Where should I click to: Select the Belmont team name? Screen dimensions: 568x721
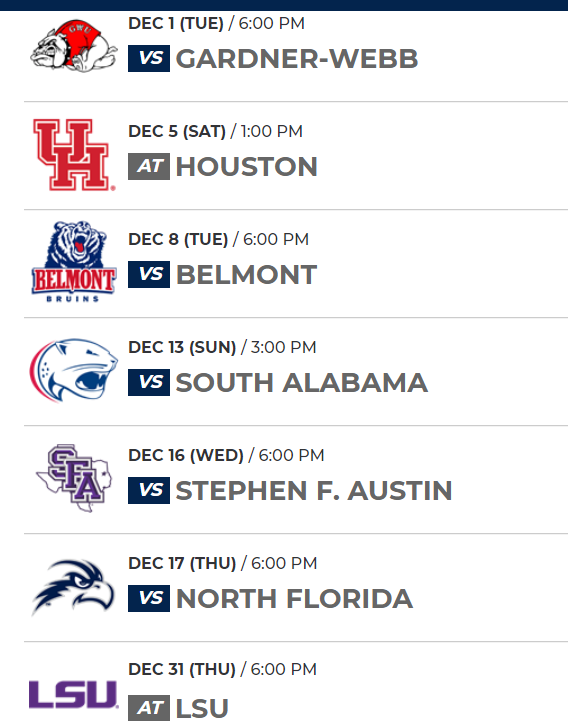pyautogui.click(x=247, y=275)
